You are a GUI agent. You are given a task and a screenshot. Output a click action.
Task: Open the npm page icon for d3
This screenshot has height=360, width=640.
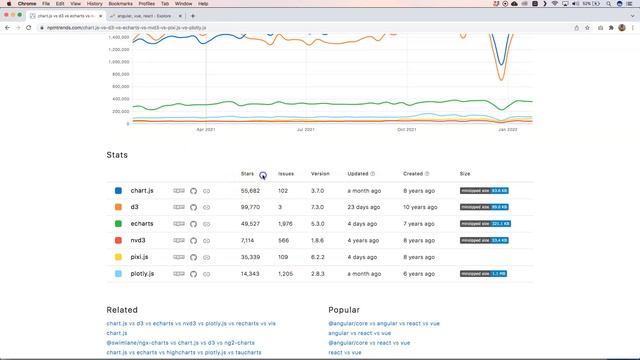(x=179, y=207)
